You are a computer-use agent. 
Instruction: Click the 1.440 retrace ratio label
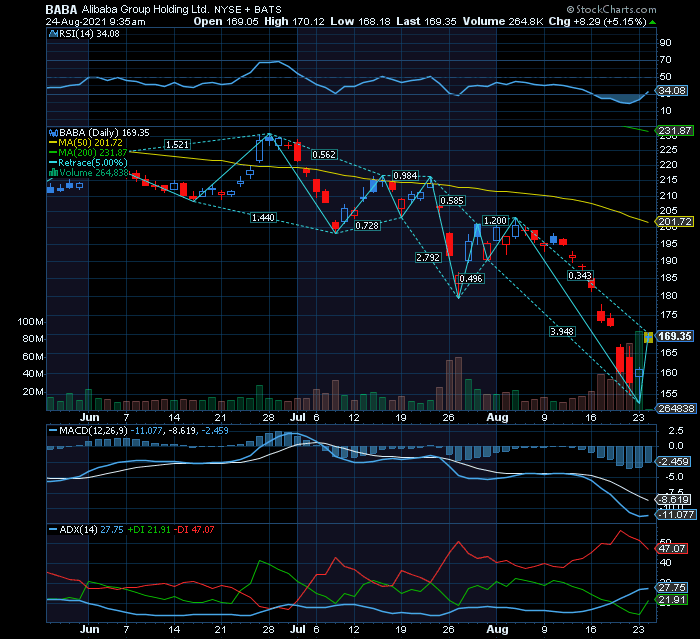[263, 217]
